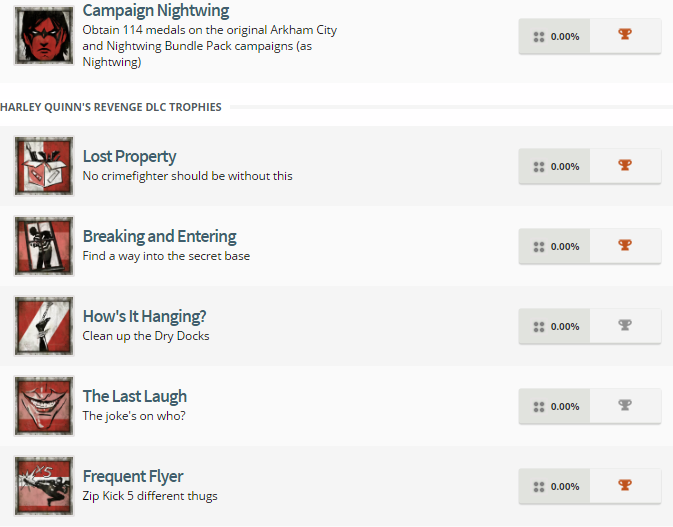Open the Campaign Nightwing trophy title link
The height and width of the screenshot is (527, 673).
pyautogui.click(x=155, y=11)
